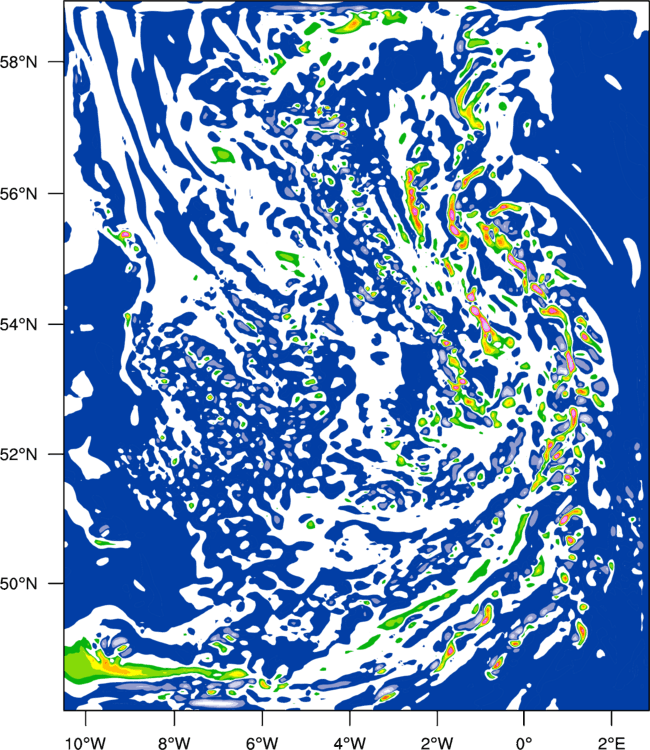This screenshot has height=750, width=650.
Task: Click the 58°N latitude label
Action: (x=19, y=62)
